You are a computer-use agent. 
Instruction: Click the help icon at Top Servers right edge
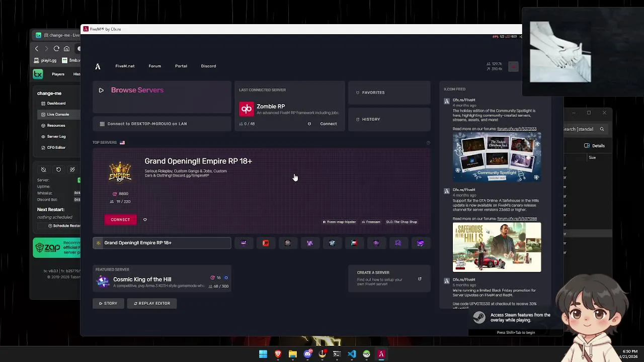[x=428, y=143]
